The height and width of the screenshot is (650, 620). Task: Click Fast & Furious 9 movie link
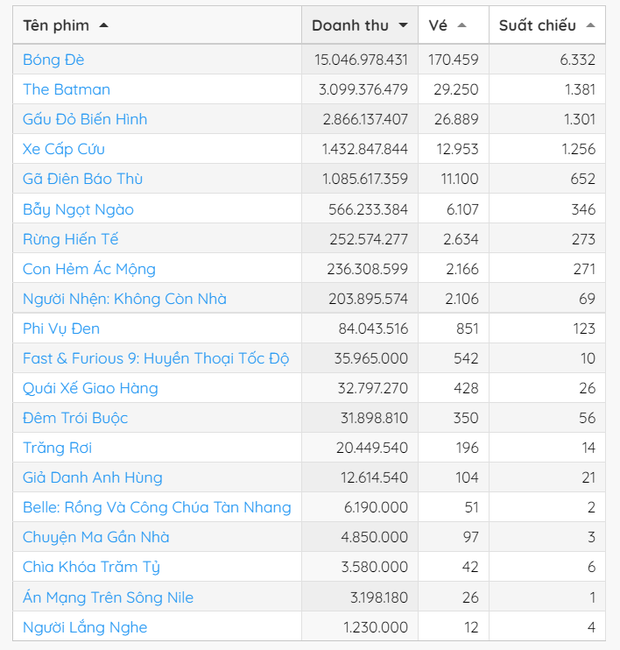tap(156, 358)
